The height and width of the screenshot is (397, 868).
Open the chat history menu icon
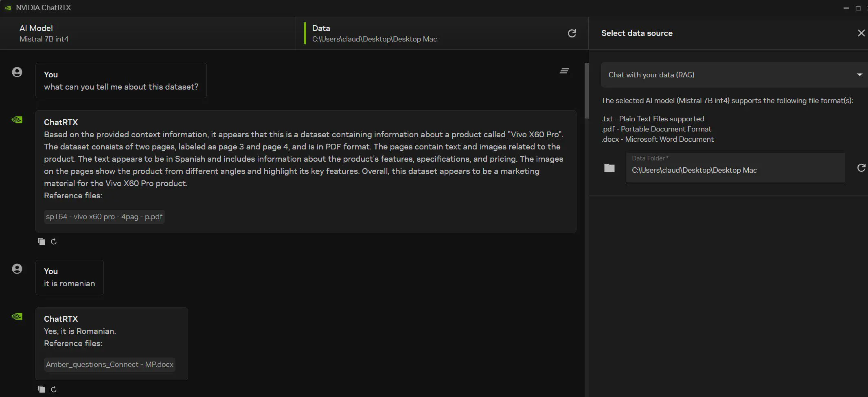(564, 71)
